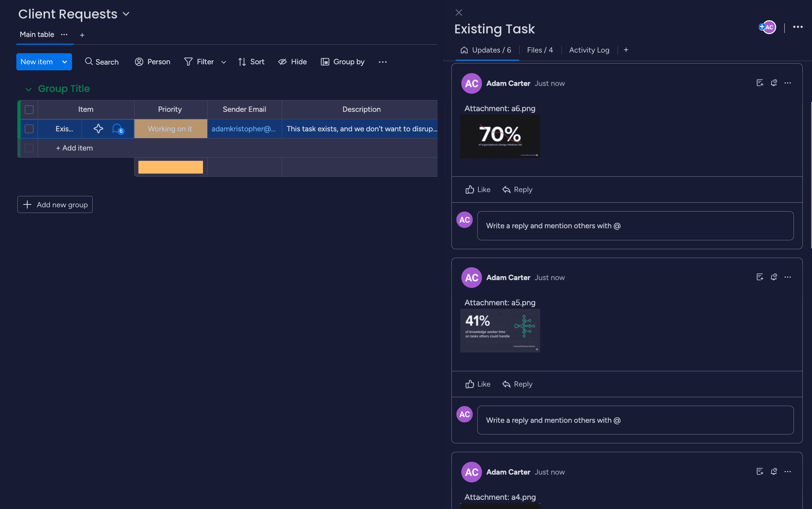Open the a5.png attachment thumbnail

500,330
